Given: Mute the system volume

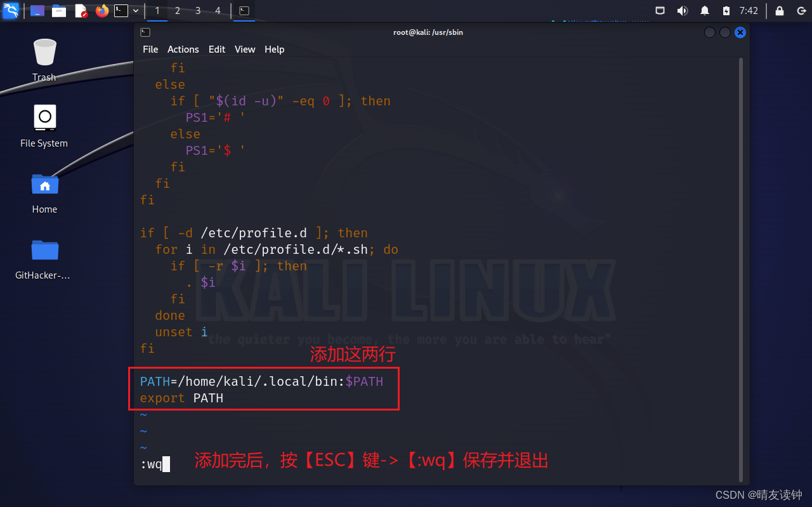Looking at the screenshot, I should [x=682, y=10].
